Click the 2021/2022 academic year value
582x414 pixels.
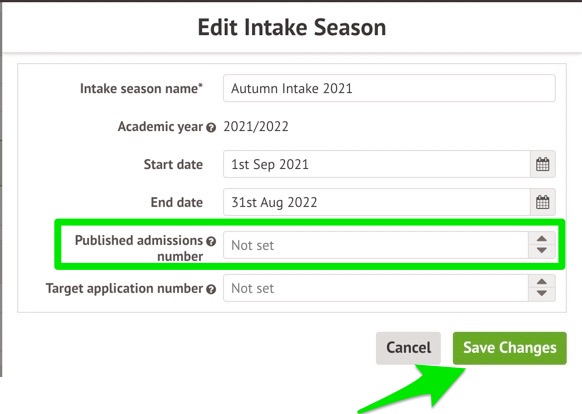coord(256,127)
